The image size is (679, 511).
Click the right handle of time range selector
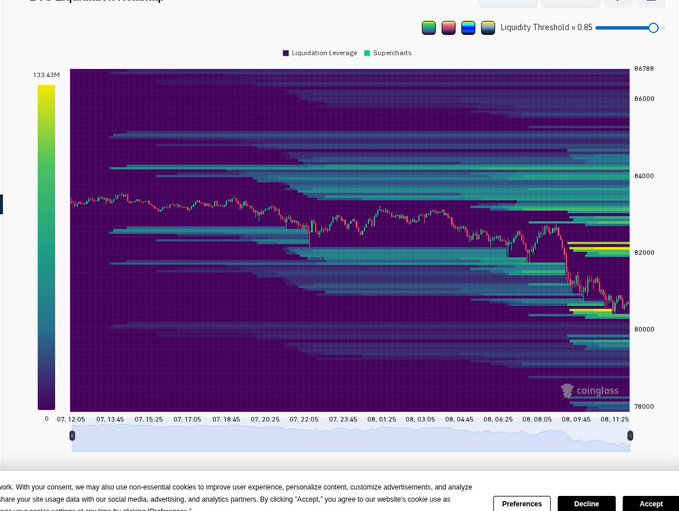tap(630, 435)
